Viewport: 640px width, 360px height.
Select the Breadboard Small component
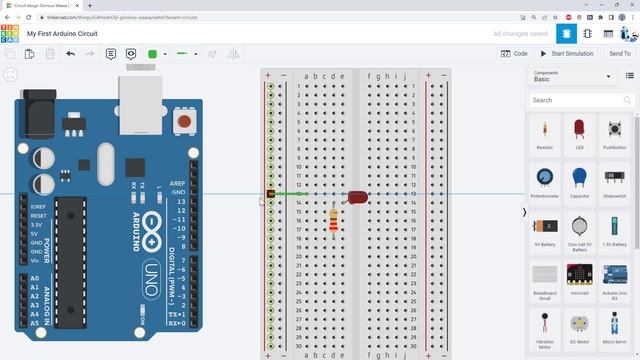point(544,282)
